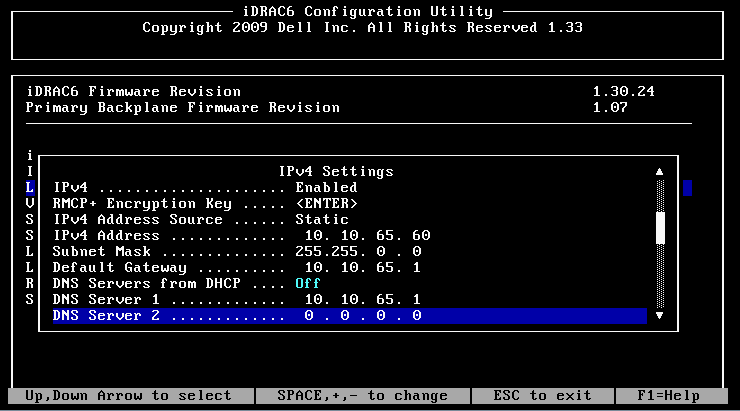
Task: Click the Copyright 2009 Dell Inc. line
Action: point(362,27)
